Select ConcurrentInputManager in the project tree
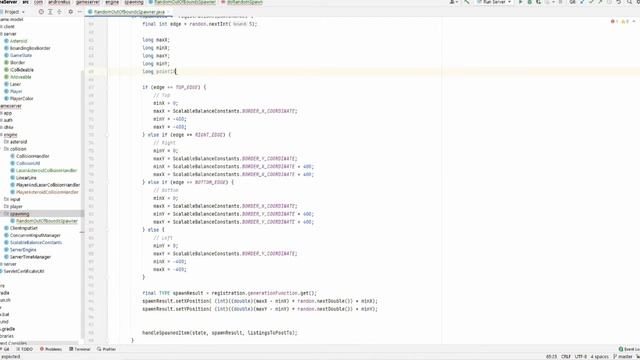 pyautogui.click(x=35, y=235)
